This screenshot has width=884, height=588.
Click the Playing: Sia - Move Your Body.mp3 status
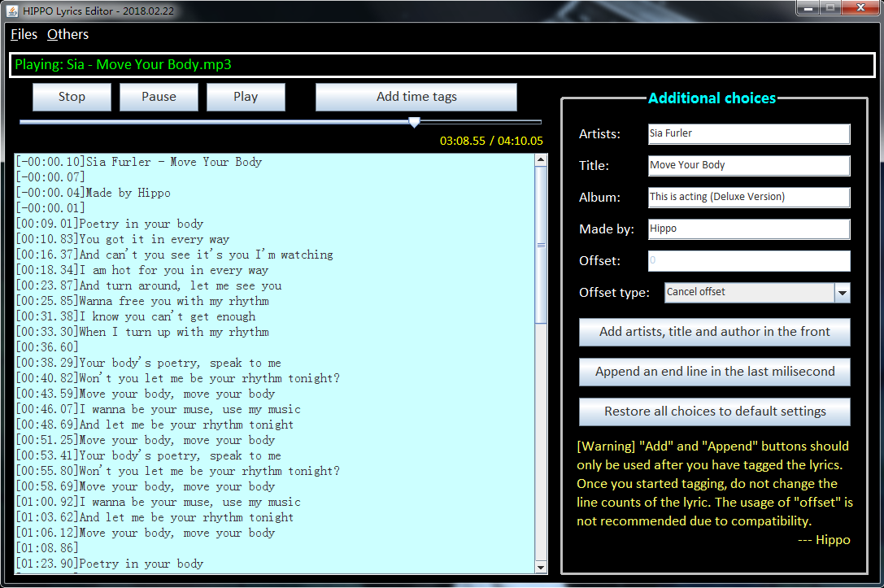tap(123, 65)
